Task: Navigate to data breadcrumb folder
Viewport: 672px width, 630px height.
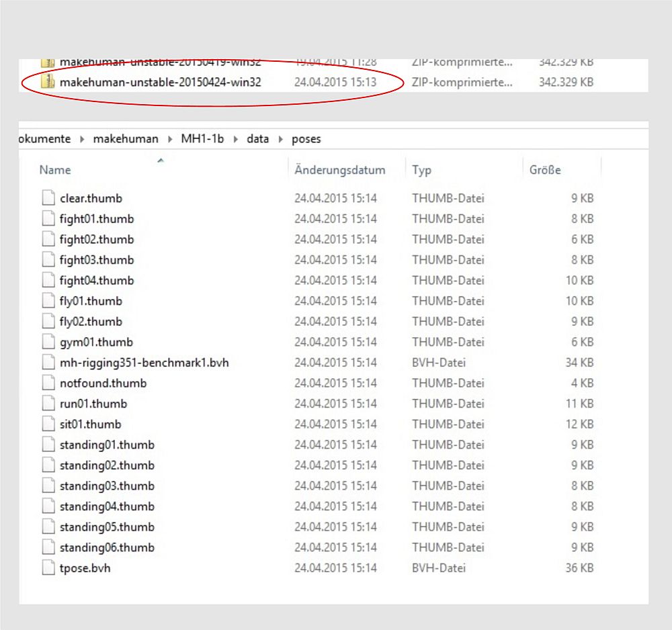Action: (257, 139)
